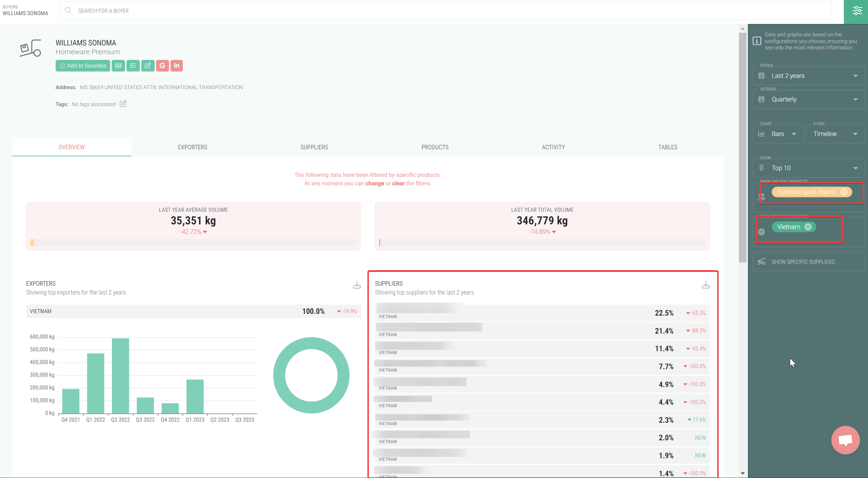Image resolution: width=868 pixels, height=478 pixels.
Task: Click the Vietnam 100.0% exporter row
Action: click(x=193, y=311)
